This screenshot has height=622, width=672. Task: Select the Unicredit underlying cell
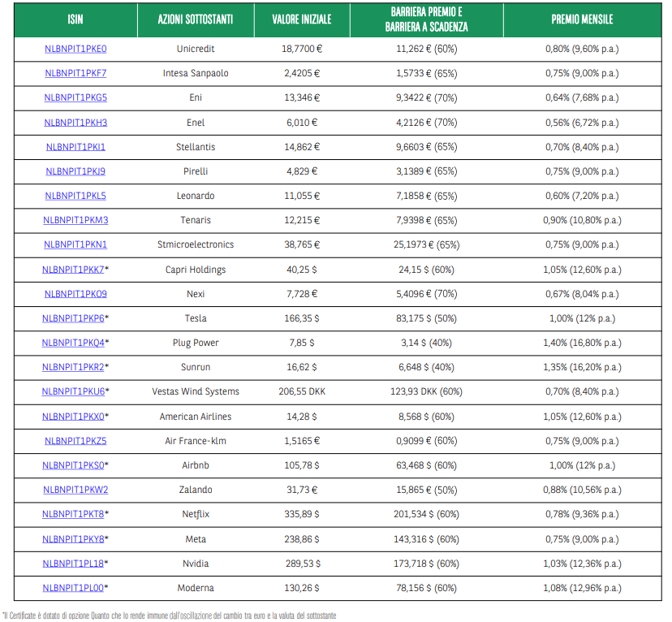click(x=196, y=49)
